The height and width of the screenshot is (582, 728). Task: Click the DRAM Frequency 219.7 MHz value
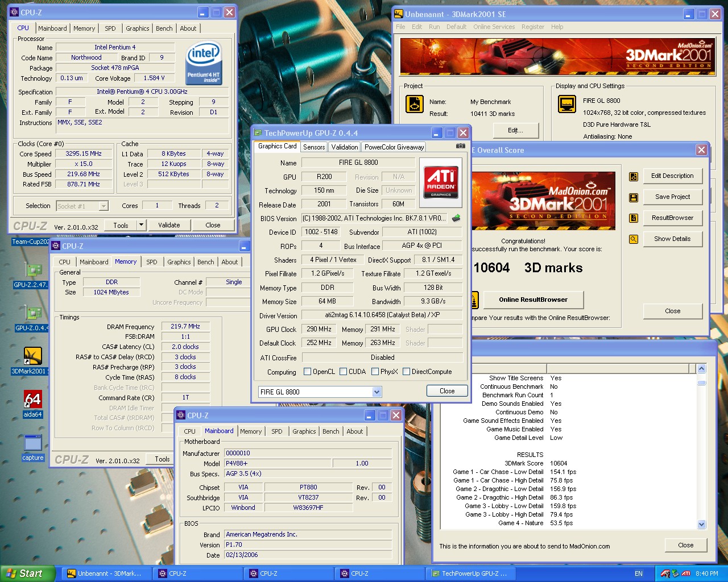coord(185,326)
